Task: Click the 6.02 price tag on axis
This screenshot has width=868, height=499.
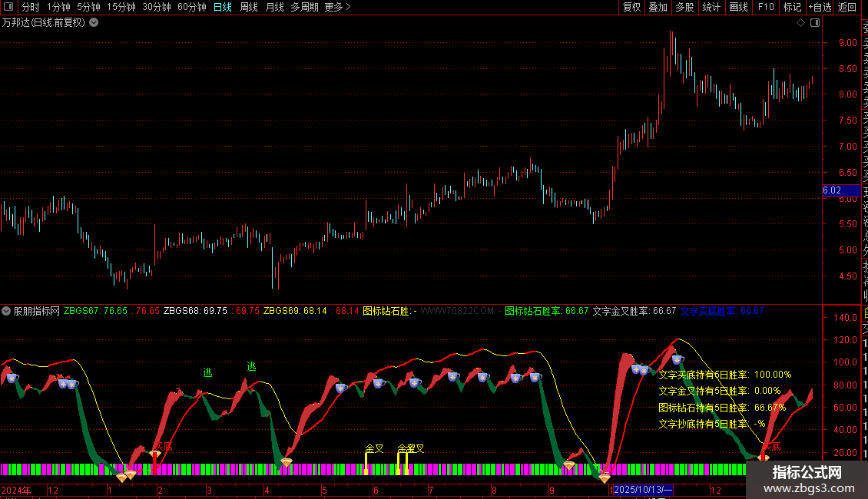Action: coord(841,190)
